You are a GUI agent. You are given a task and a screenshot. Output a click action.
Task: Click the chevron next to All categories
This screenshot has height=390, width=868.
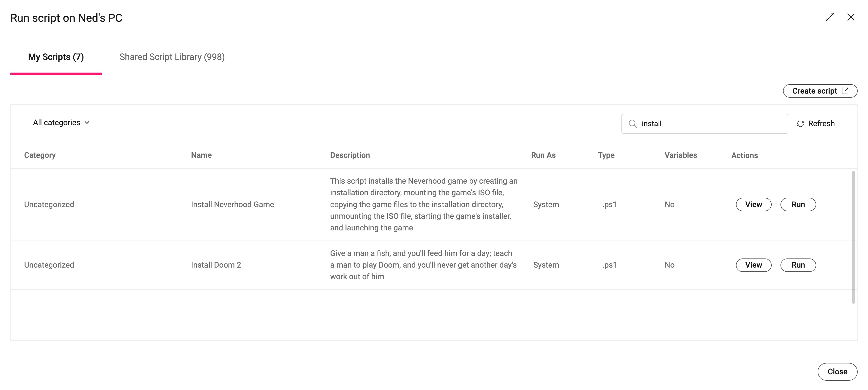(x=87, y=123)
